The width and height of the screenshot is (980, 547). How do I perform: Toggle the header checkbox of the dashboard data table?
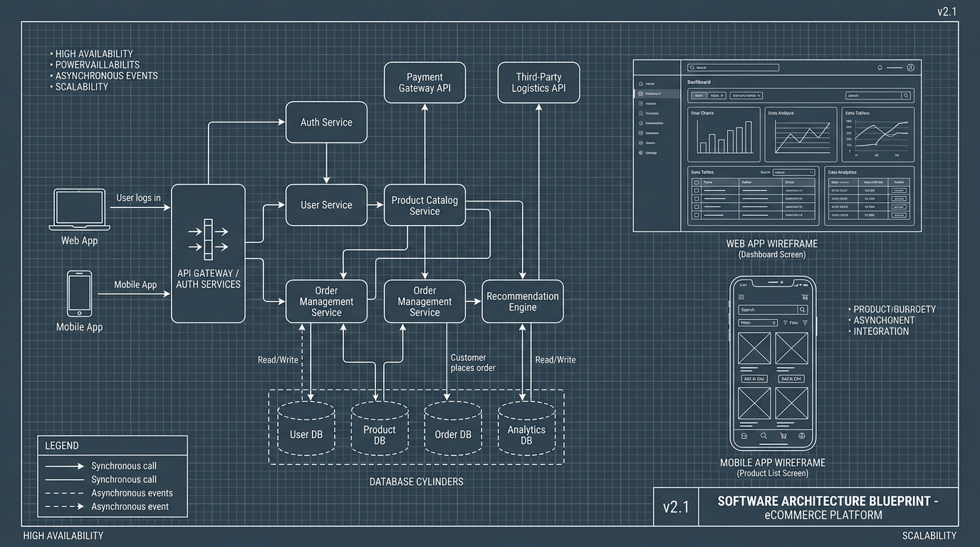(697, 182)
